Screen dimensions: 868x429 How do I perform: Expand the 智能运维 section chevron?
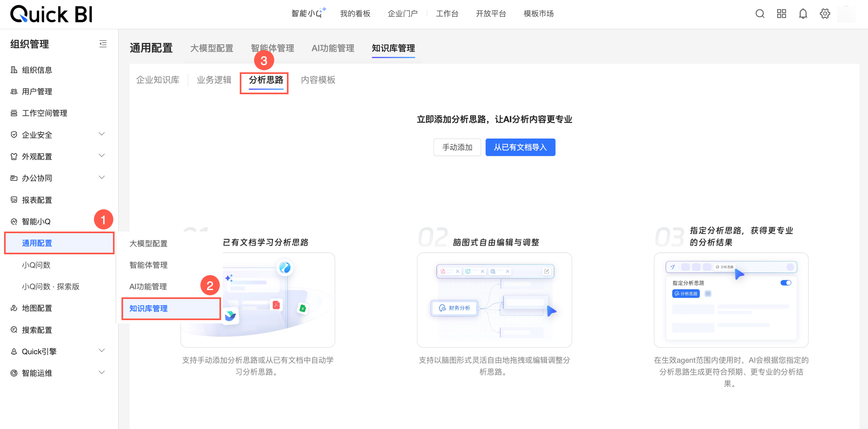click(102, 372)
